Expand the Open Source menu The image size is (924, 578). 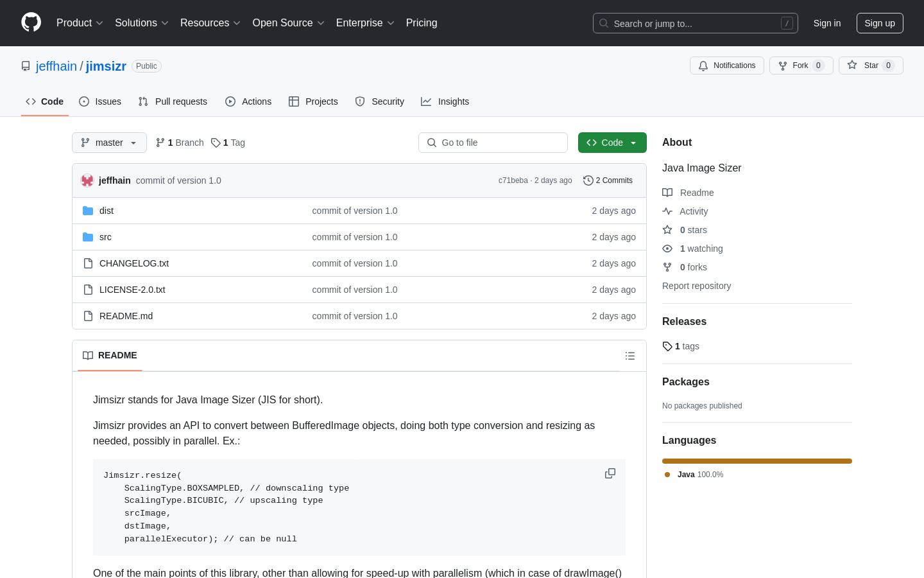pyautogui.click(x=289, y=23)
